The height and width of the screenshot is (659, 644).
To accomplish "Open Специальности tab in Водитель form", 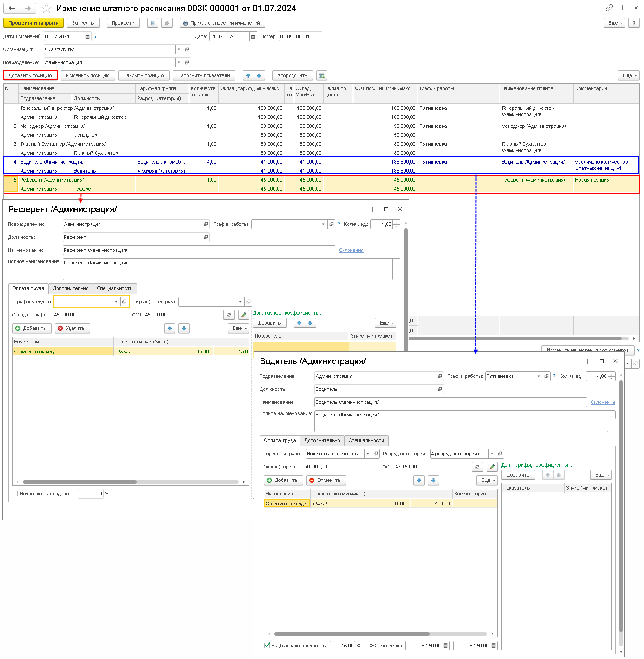I will point(366,440).
